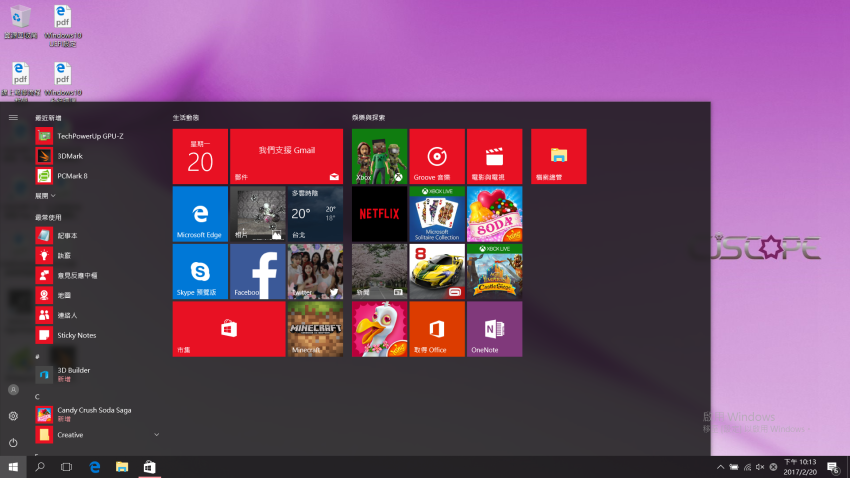Launch the Microsoft Edge tile

click(x=200, y=214)
